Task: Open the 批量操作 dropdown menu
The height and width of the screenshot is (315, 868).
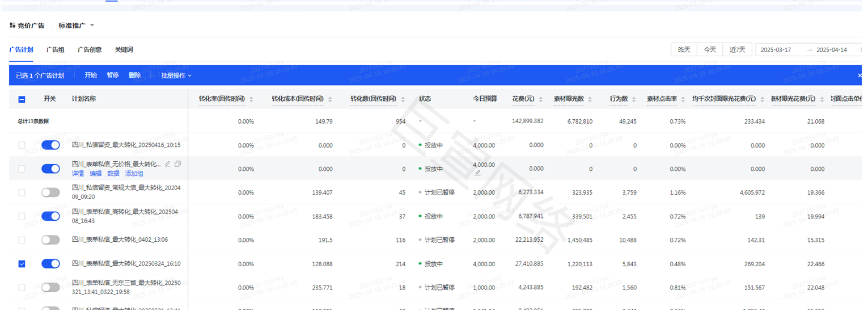Action: pyautogui.click(x=176, y=75)
